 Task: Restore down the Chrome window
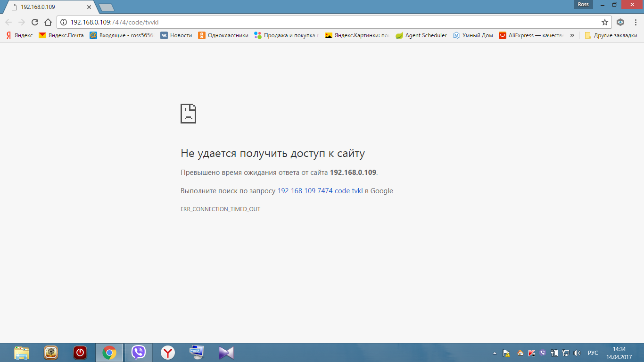click(x=614, y=4)
